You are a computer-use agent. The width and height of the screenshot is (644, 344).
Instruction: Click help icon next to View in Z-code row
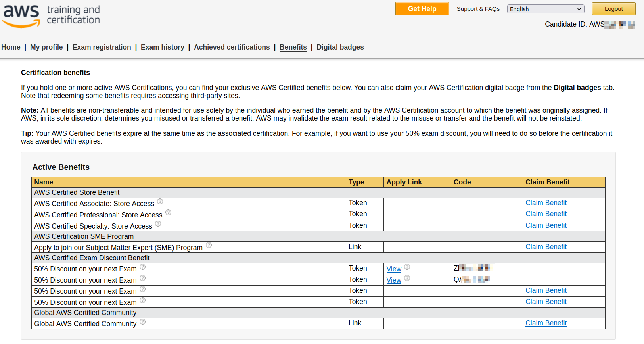(x=407, y=267)
